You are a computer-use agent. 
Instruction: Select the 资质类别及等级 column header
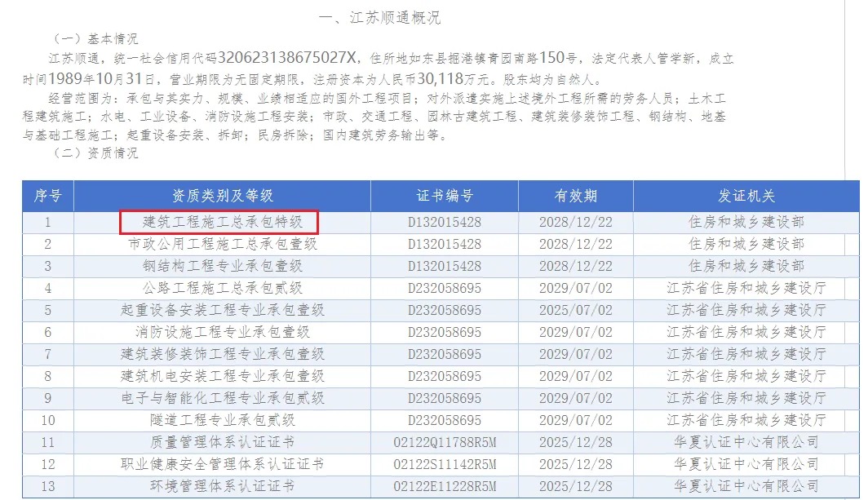[x=222, y=196]
